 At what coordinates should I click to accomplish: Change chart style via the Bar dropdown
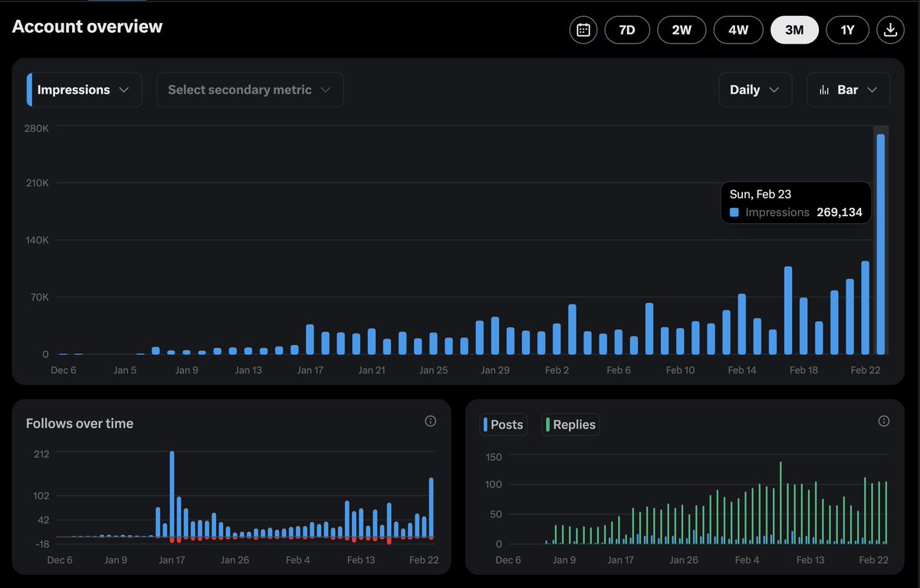(848, 90)
